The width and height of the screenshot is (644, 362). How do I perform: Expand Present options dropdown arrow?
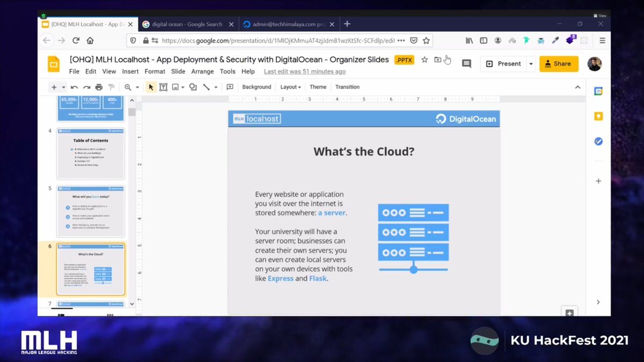531,63
